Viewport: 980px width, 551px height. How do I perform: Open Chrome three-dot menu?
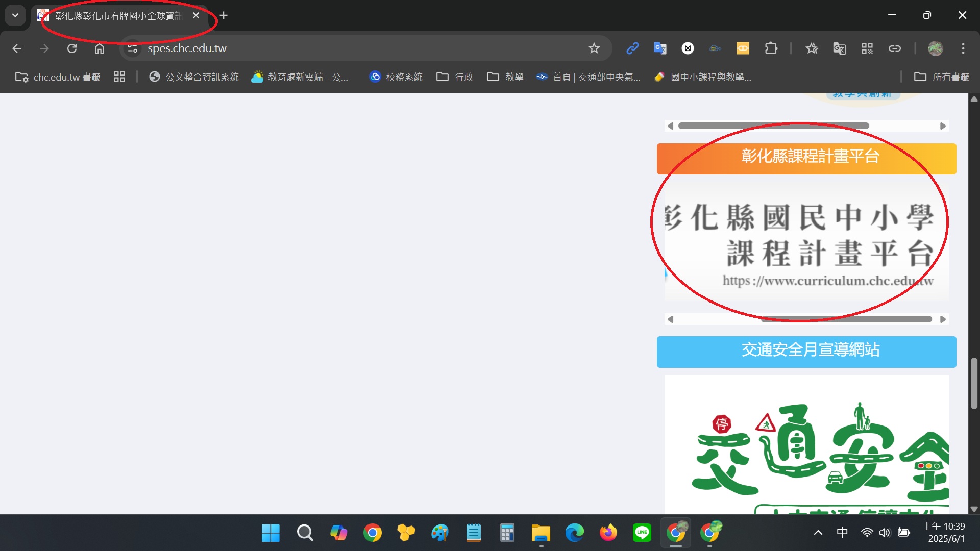coord(963,48)
